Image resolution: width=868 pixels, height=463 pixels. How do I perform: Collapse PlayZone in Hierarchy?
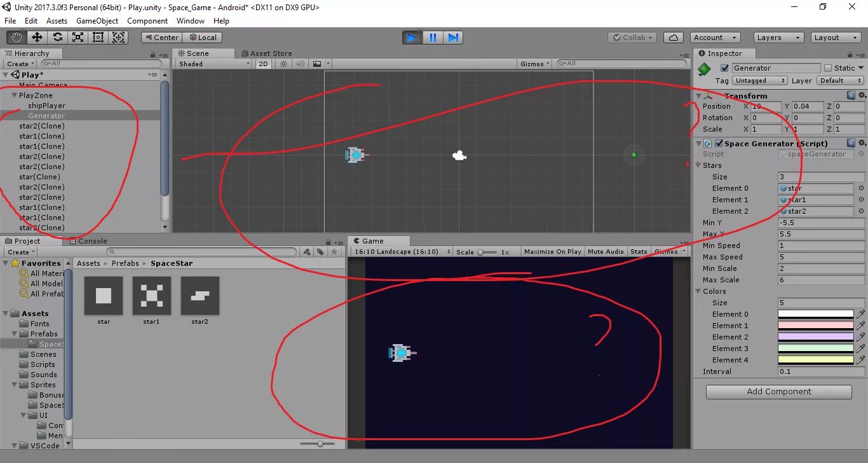click(14, 95)
